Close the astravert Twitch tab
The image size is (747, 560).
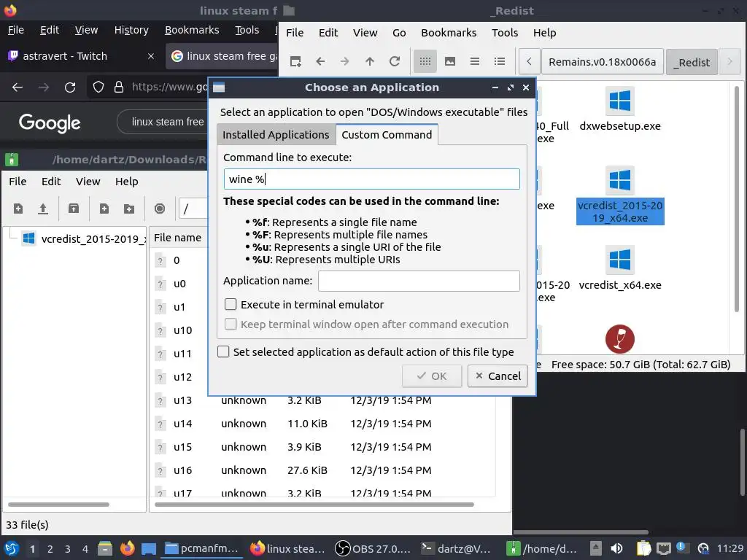tap(150, 56)
